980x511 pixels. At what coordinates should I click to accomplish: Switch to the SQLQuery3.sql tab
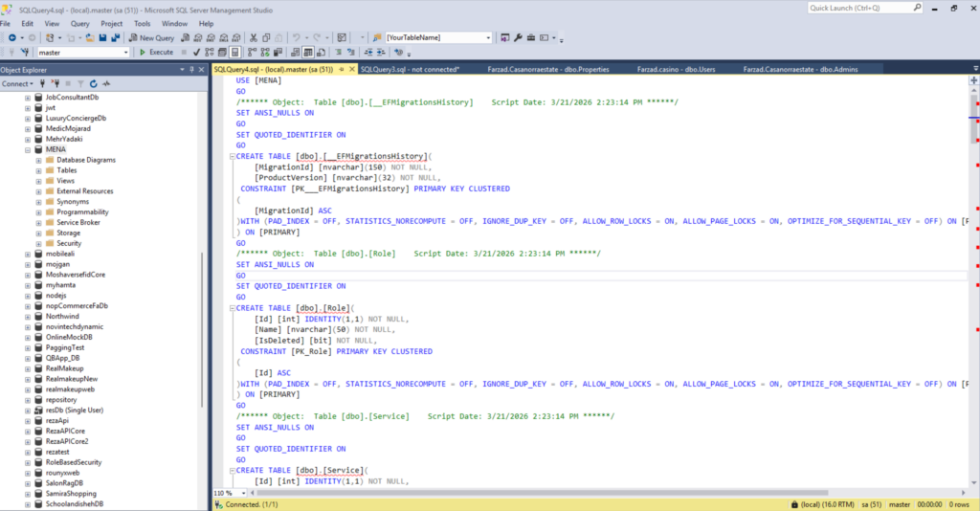[410, 69]
